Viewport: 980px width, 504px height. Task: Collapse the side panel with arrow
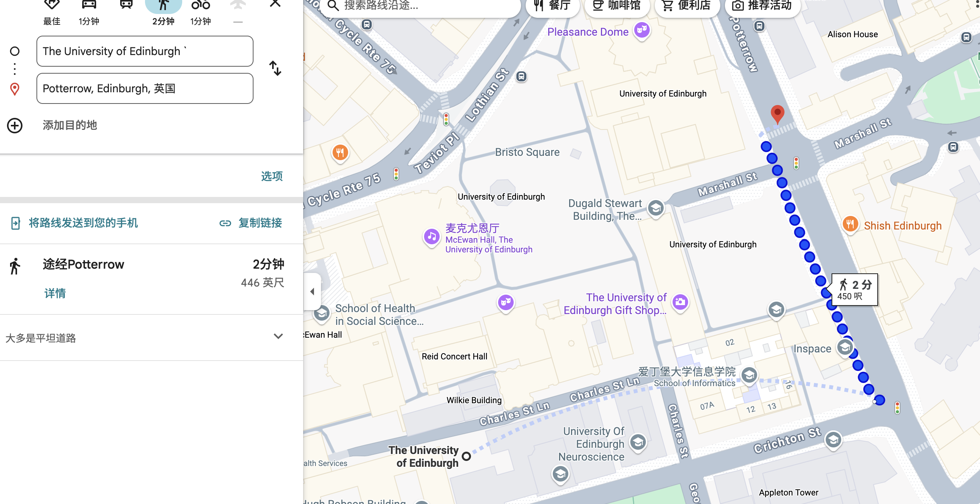point(312,292)
